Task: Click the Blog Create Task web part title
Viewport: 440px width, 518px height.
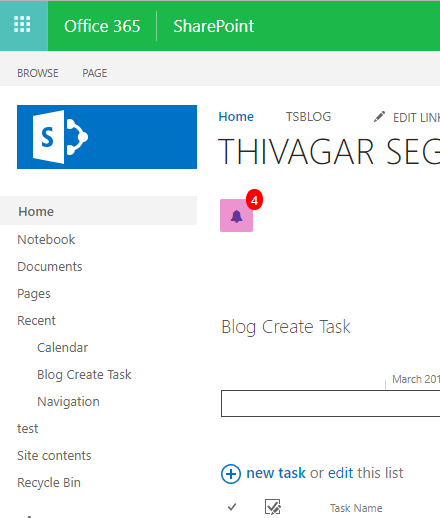Action: 286,327
